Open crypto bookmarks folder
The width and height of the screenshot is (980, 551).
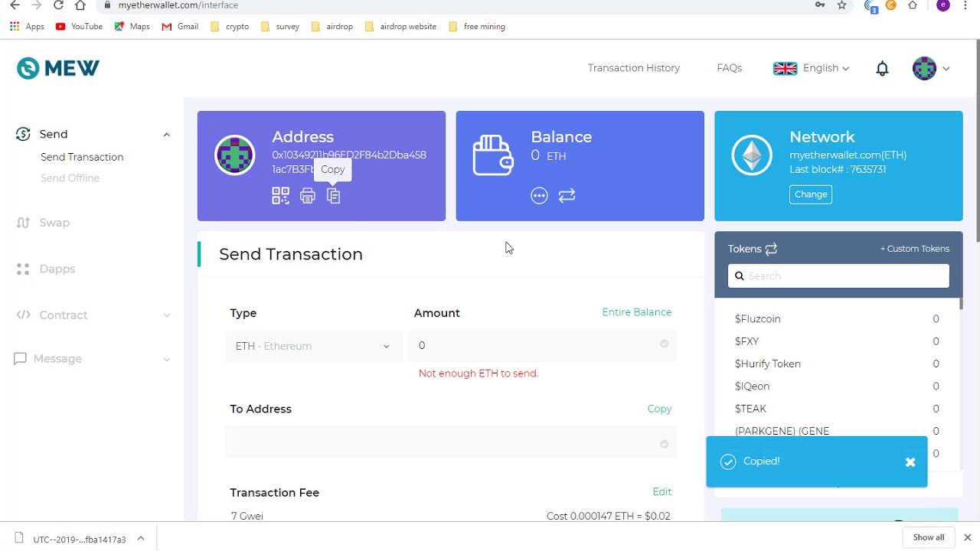(230, 27)
